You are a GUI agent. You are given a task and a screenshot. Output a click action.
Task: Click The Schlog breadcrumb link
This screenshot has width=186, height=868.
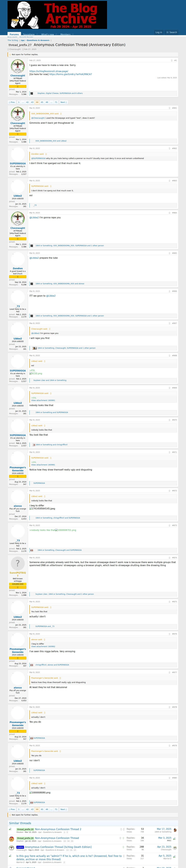coord(13,41)
